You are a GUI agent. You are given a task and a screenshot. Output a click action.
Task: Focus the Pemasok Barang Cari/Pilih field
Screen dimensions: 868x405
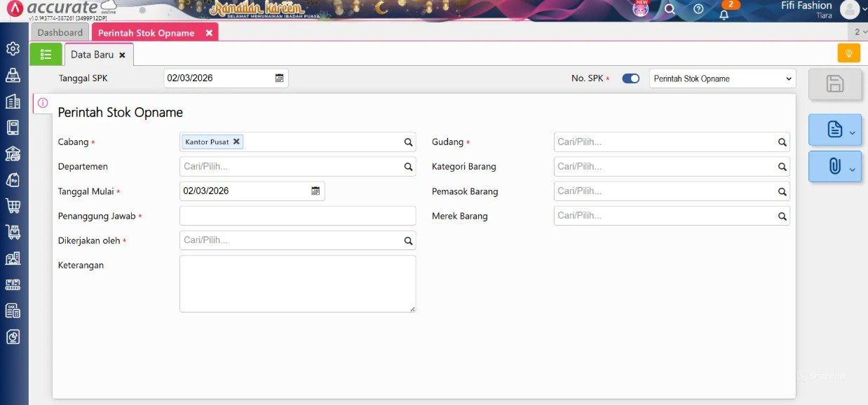point(672,191)
